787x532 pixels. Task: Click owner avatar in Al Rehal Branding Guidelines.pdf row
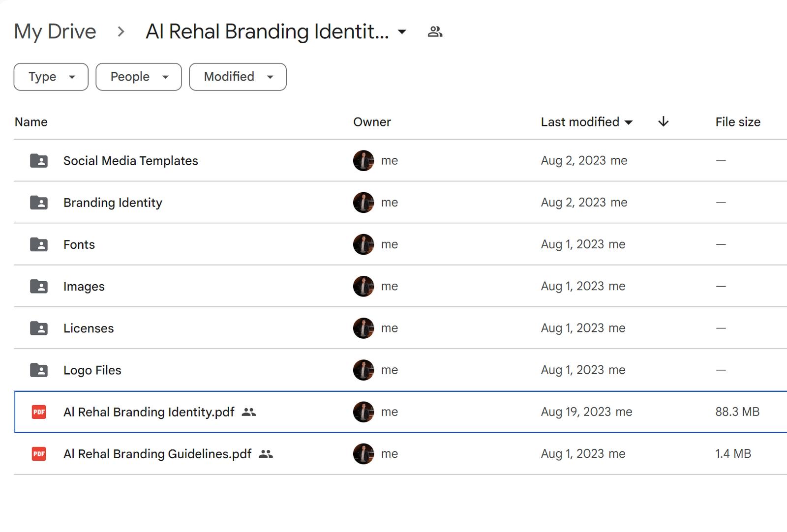coord(363,453)
